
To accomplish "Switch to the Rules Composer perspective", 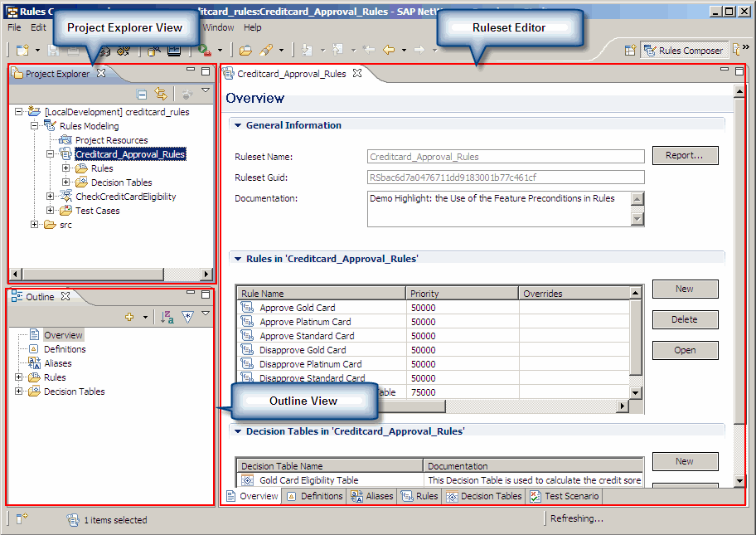I will (x=683, y=51).
